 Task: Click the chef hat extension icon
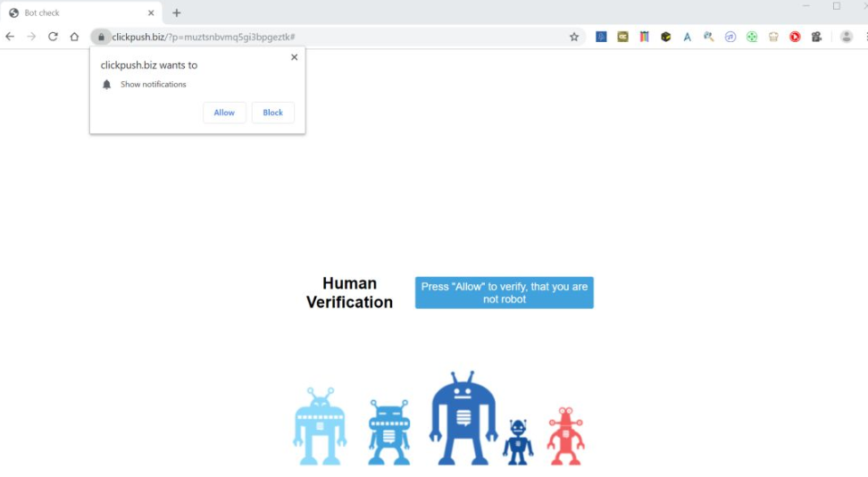[x=773, y=37]
